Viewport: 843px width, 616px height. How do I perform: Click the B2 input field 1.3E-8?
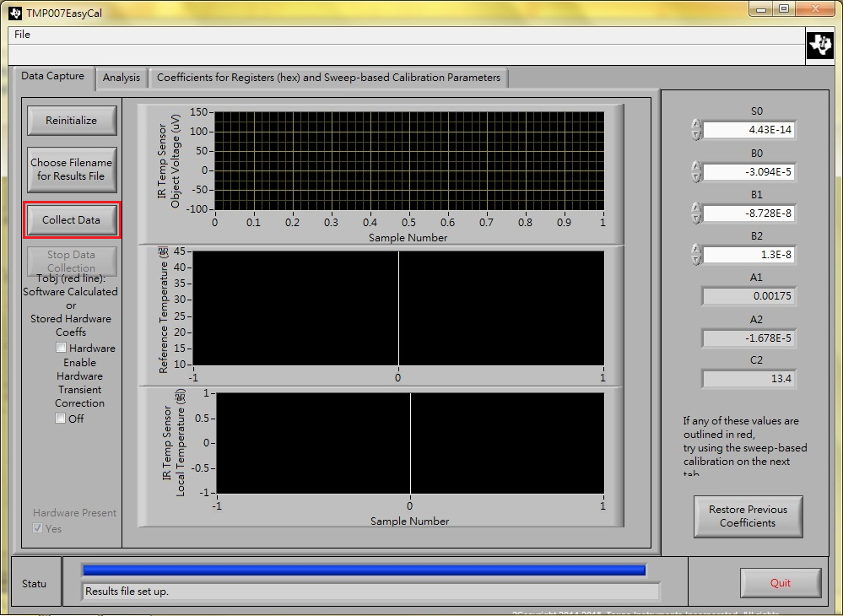(749, 255)
